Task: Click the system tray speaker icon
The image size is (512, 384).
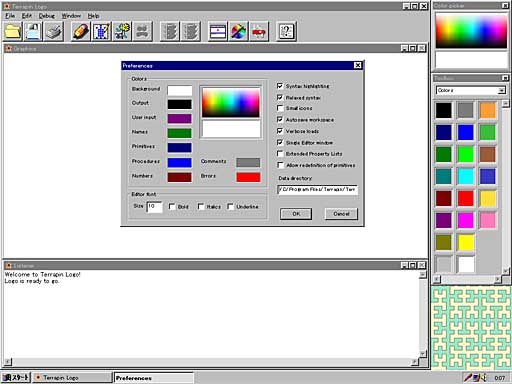Action: coord(482,377)
